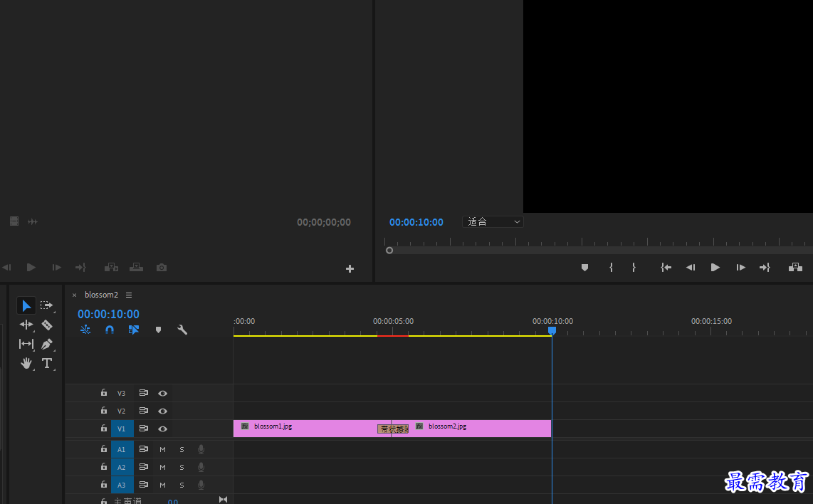Image resolution: width=813 pixels, height=504 pixels.
Task: Mute the A1 audio track
Action: 162,450
